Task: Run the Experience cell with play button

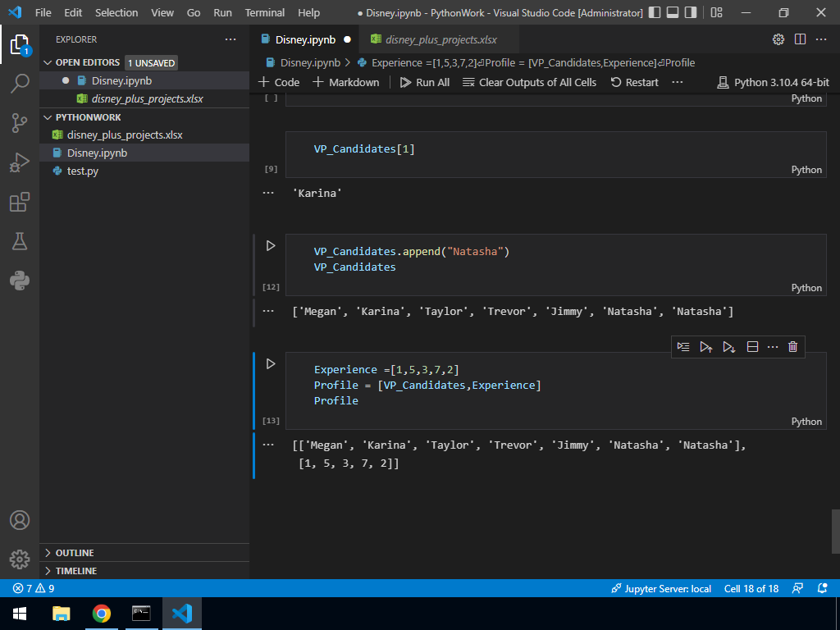Action: (270, 363)
